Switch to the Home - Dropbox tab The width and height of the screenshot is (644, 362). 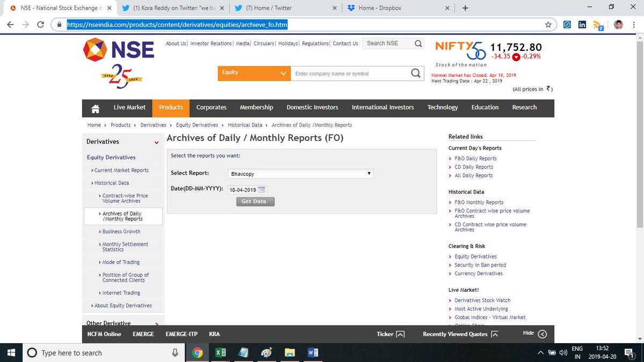pyautogui.click(x=398, y=8)
